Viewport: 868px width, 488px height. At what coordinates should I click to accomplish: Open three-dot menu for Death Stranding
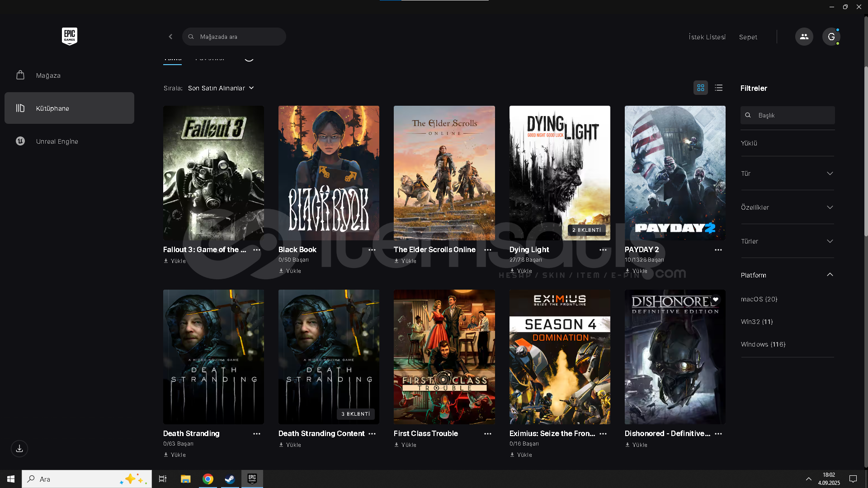point(257,434)
